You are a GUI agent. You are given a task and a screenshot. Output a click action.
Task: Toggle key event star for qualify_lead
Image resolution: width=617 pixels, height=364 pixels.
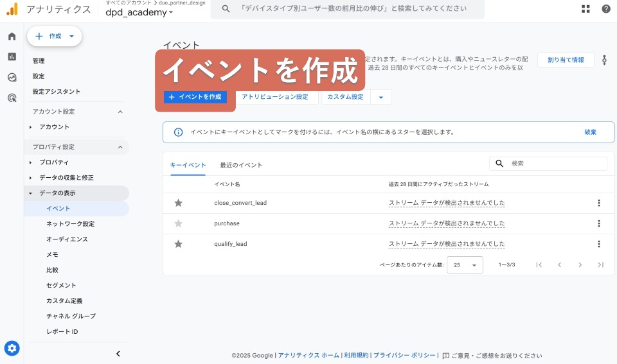tap(179, 244)
